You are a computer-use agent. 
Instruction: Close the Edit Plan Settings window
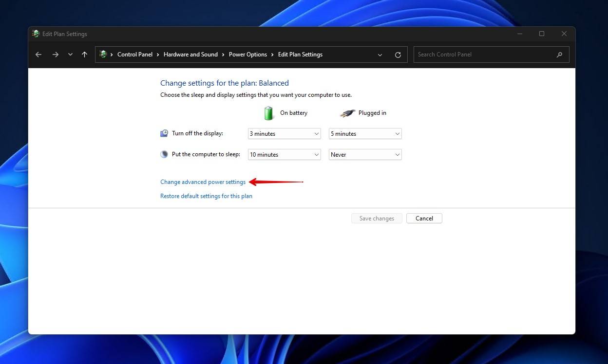(x=564, y=34)
